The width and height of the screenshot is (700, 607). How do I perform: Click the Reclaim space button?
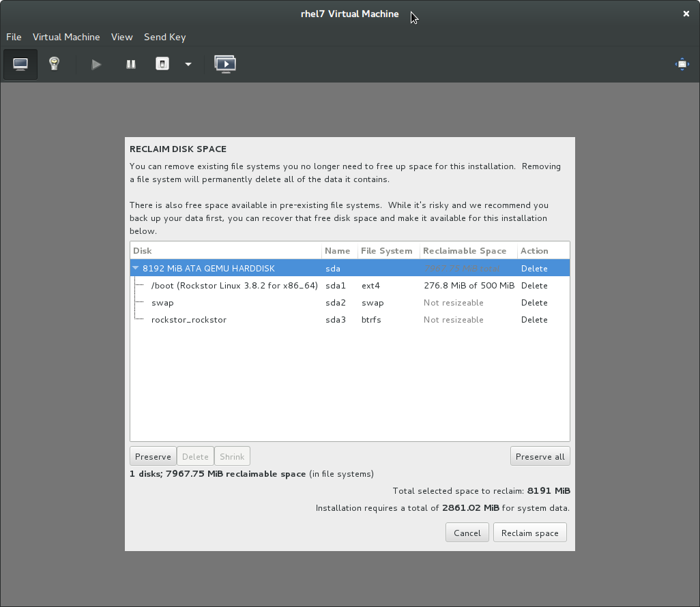point(529,533)
